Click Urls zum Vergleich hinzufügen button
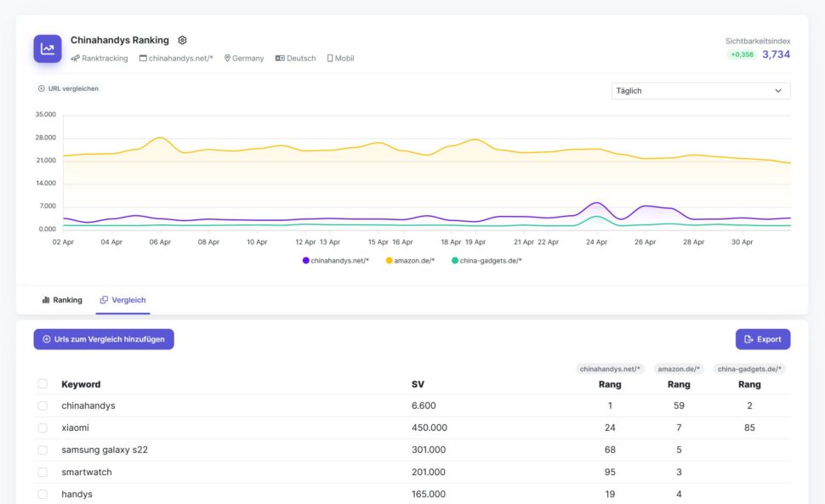 coord(104,339)
